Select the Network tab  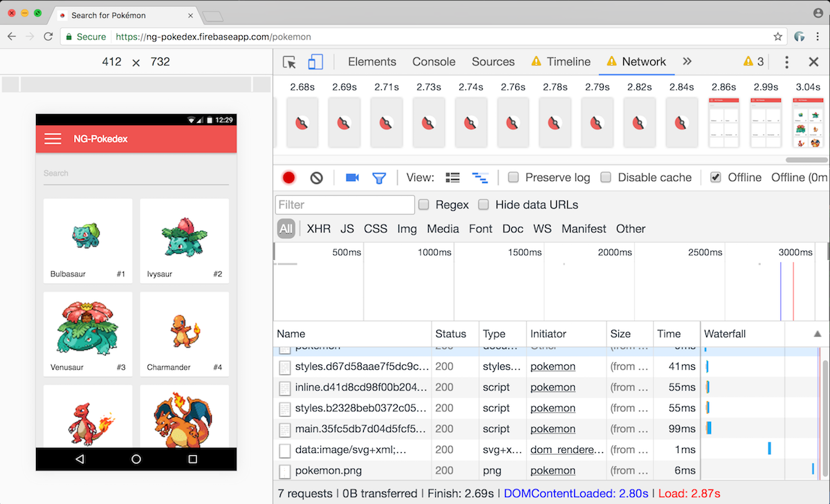pyautogui.click(x=636, y=62)
